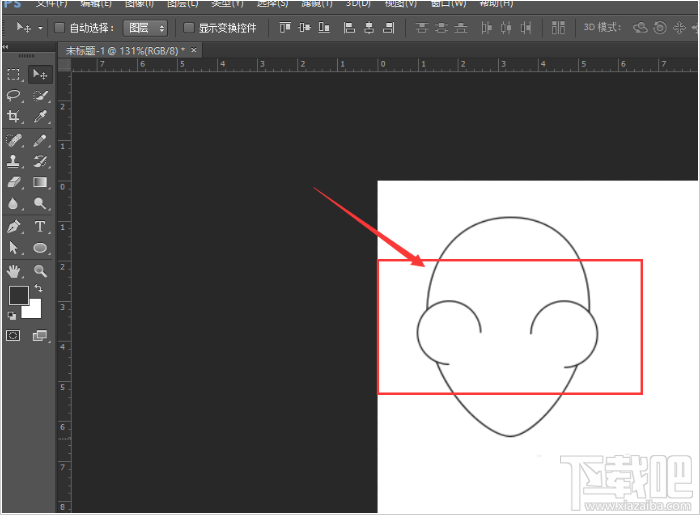Close the 未标题-1 document tab
Screen dimensions: 700x516
(194, 50)
